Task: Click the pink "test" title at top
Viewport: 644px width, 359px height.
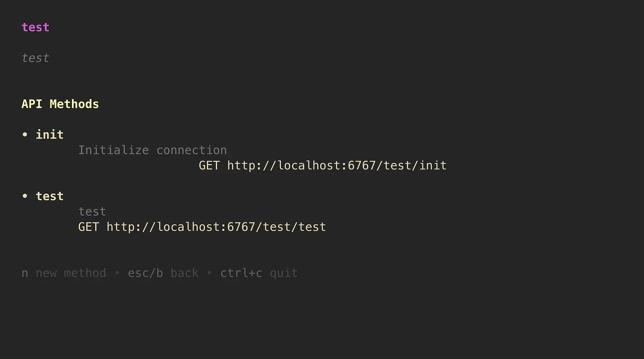Action: [x=35, y=27]
